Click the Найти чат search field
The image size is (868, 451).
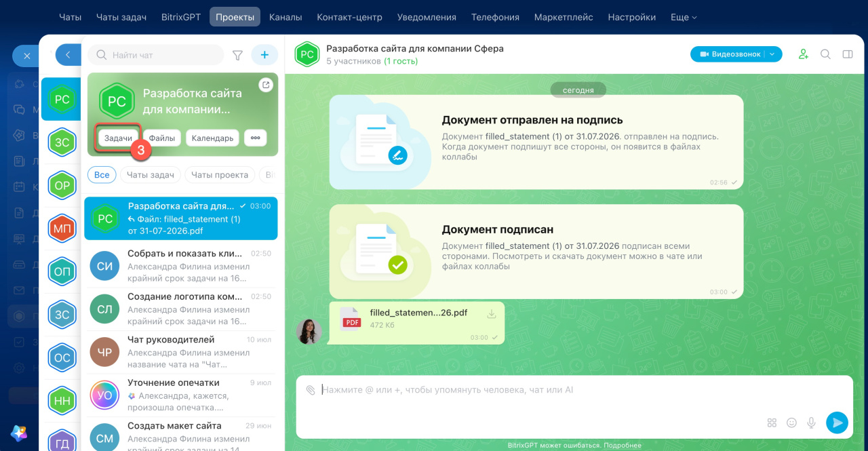156,55
